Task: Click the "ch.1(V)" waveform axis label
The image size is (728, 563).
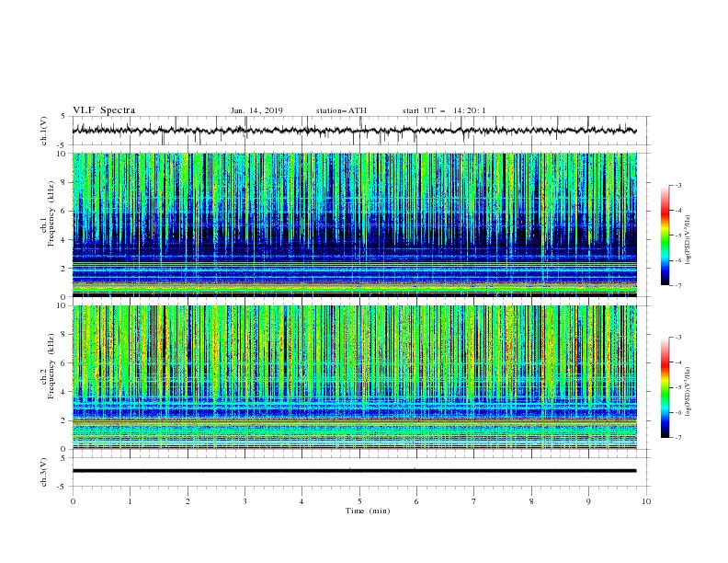Action: click(44, 131)
